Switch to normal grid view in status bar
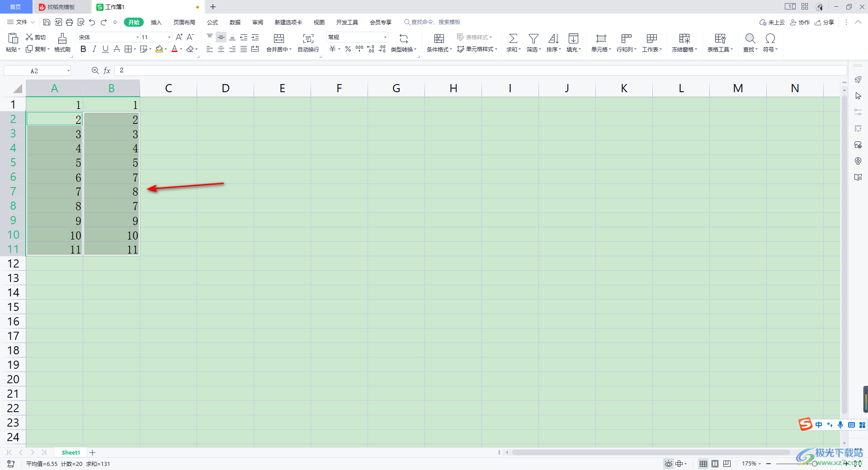 coord(703,464)
